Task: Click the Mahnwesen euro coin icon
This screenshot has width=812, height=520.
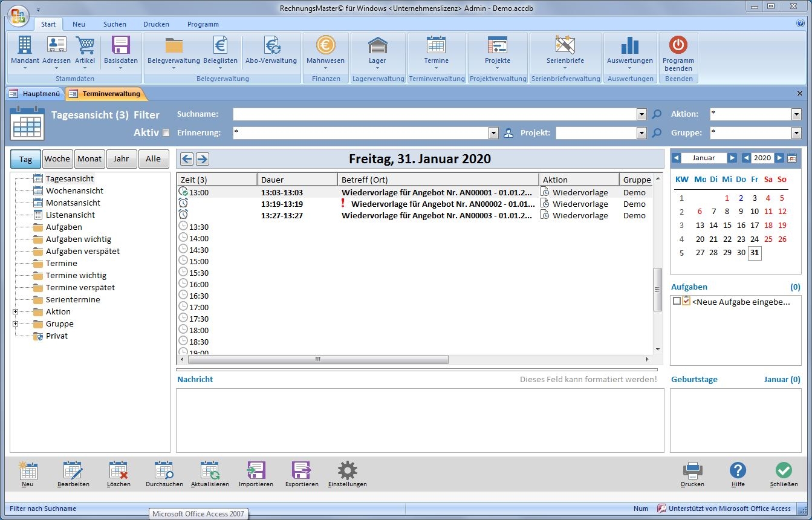Action: (325, 45)
